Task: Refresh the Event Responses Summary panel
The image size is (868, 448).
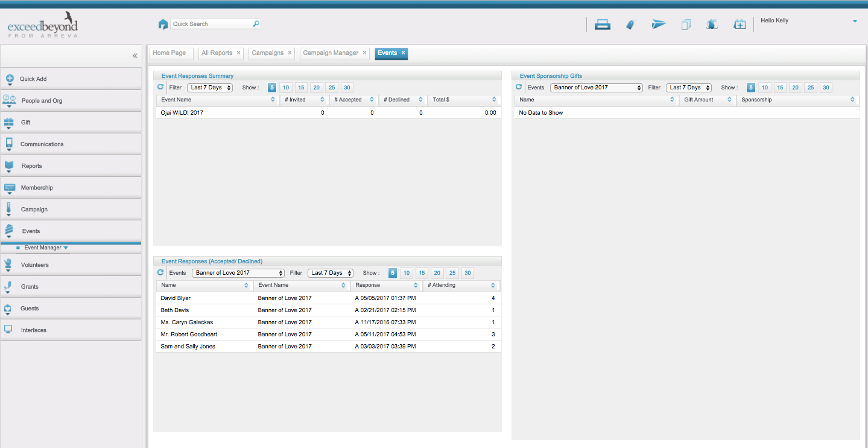Action: pyautogui.click(x=160, y=87)
